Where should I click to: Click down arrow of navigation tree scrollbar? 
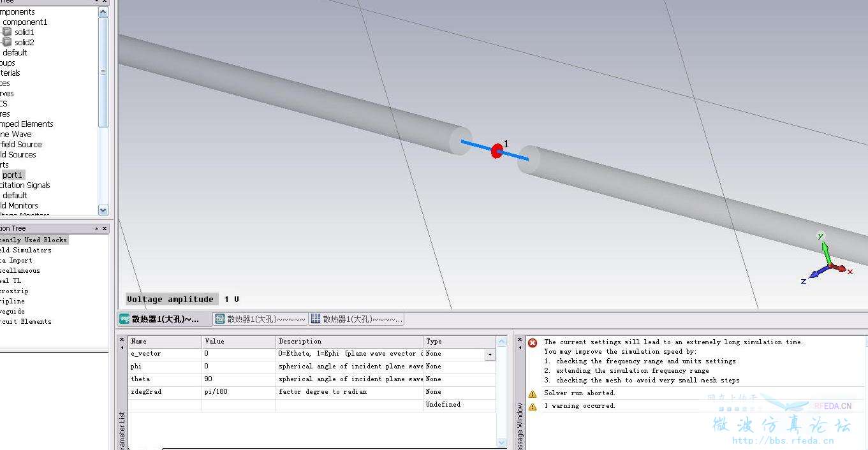coord(103,210)
